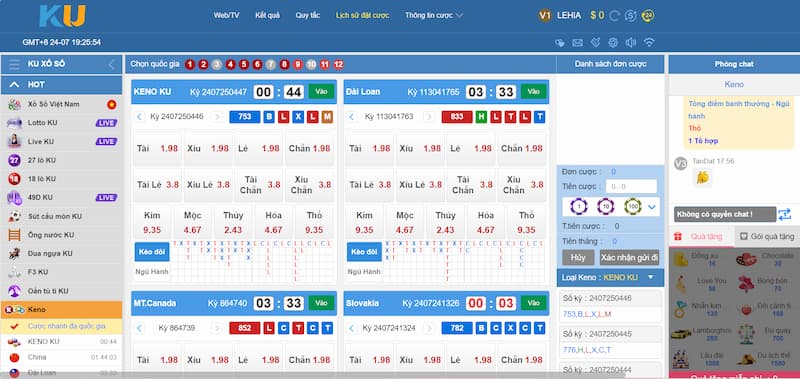Click Vào on MT.Canada panel
Screen dimensions: 800x379
coord(321,303)
